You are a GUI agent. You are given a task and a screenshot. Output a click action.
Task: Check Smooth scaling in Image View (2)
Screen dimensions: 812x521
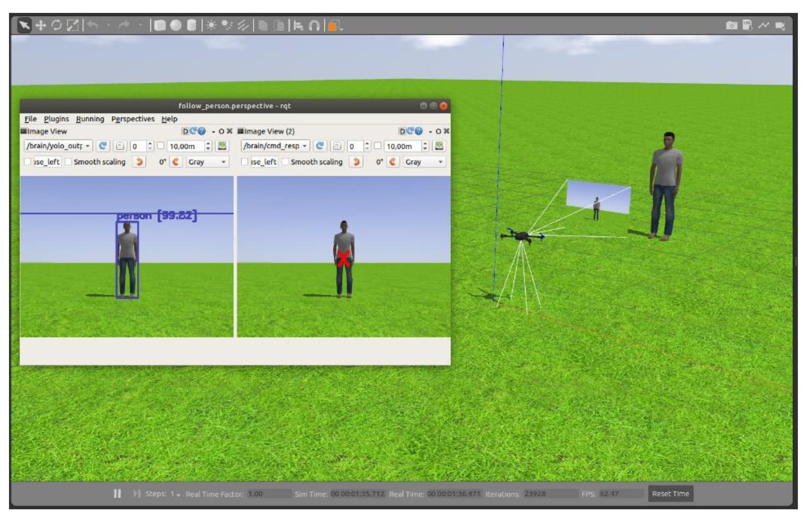[286, 162]
